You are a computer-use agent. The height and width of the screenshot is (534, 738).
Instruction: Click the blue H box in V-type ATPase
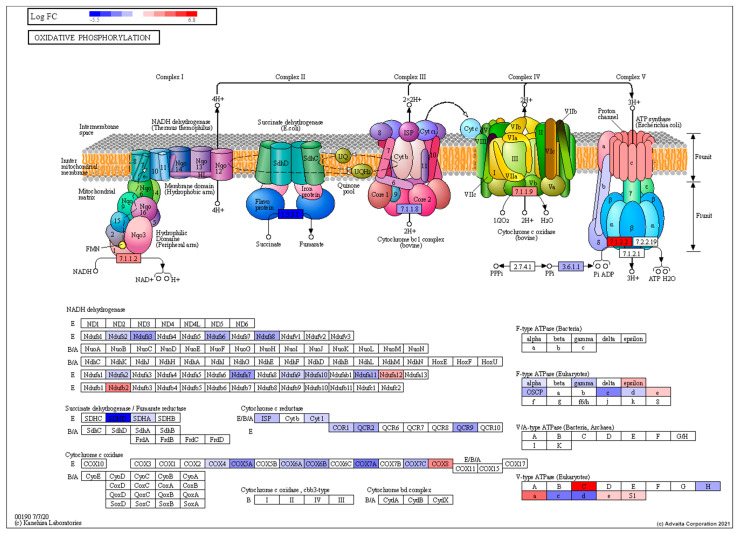[x=707, y=486]
